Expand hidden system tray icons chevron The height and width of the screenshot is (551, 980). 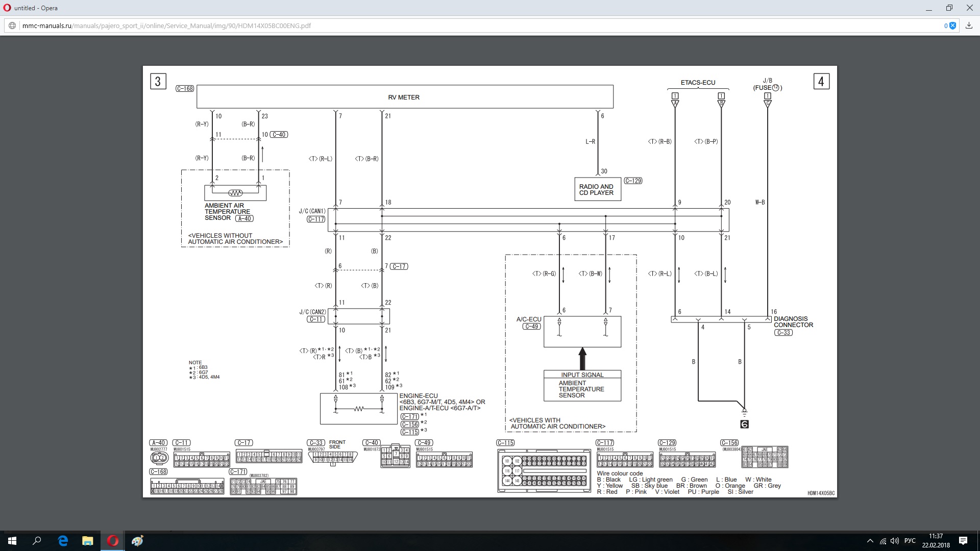pyautogui.click(x=870, y=541)
